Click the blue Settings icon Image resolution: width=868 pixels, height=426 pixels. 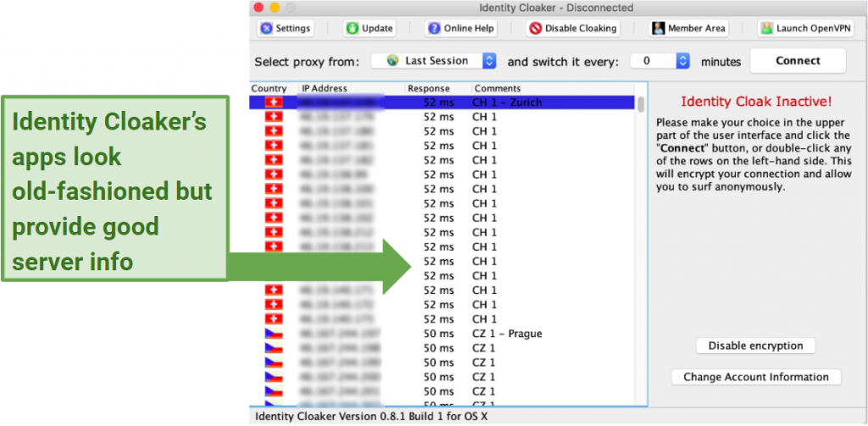coord(267,28)
